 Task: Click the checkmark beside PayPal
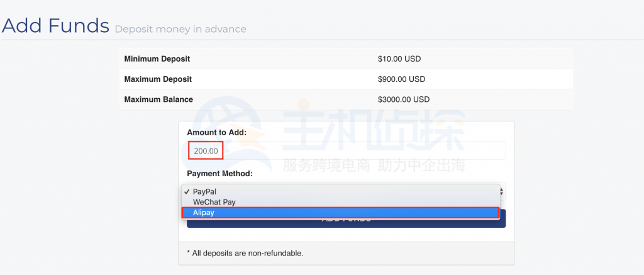click(187, 191)
